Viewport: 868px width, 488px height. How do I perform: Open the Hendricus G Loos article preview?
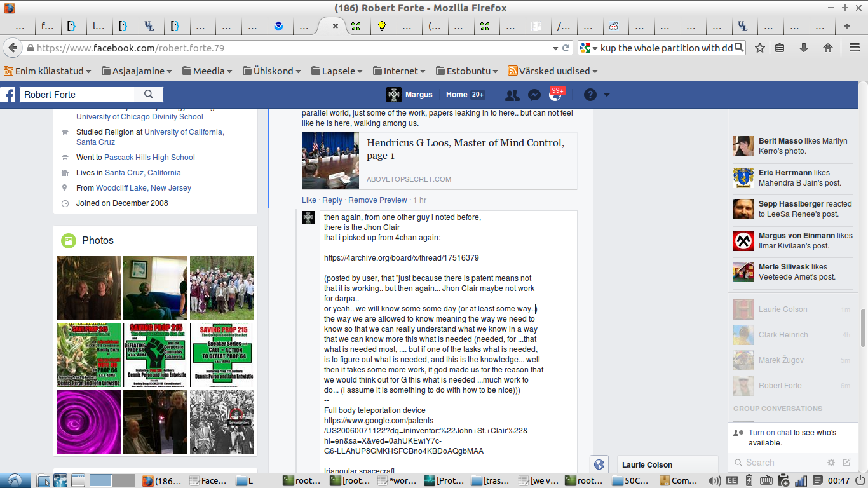click(439, 161)
